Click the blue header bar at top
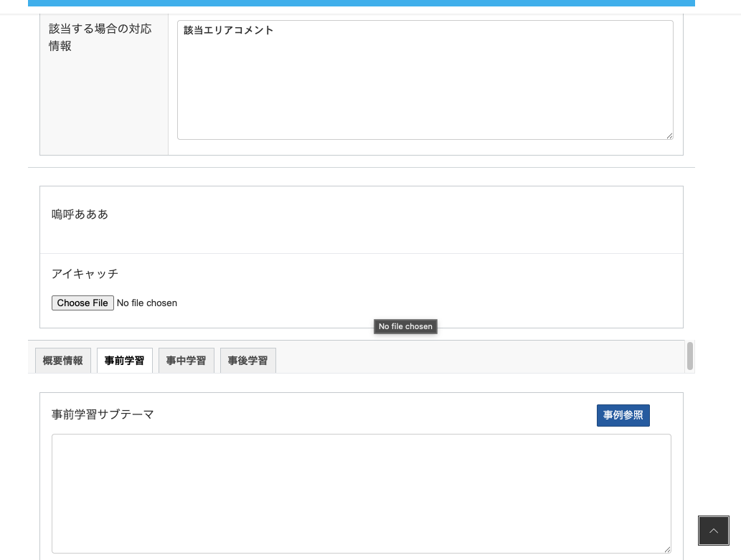 [361, 3]
